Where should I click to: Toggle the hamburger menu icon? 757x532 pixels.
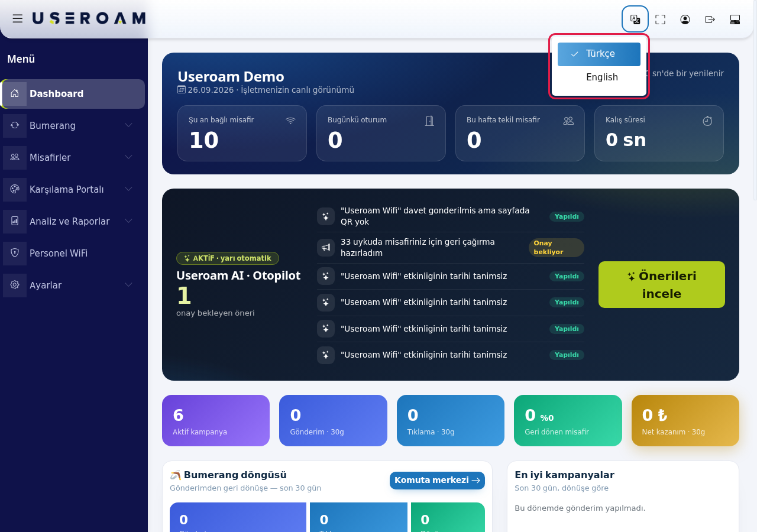pos(18,19)
